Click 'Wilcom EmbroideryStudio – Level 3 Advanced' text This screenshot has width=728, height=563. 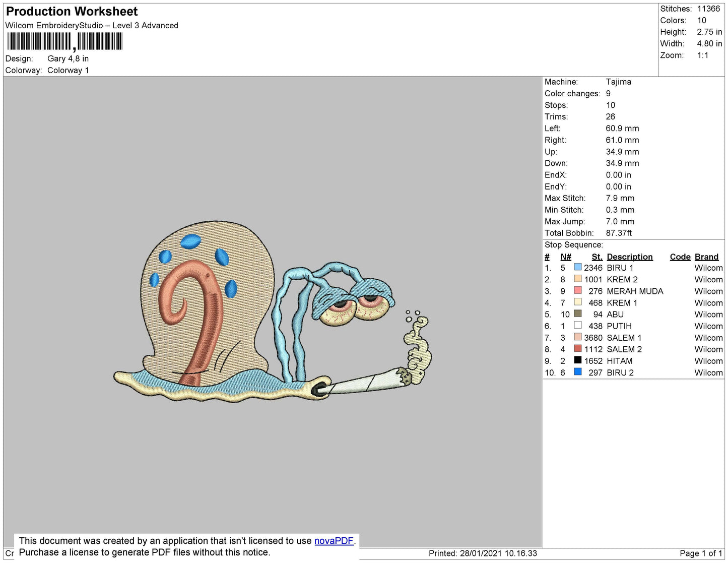92,25
